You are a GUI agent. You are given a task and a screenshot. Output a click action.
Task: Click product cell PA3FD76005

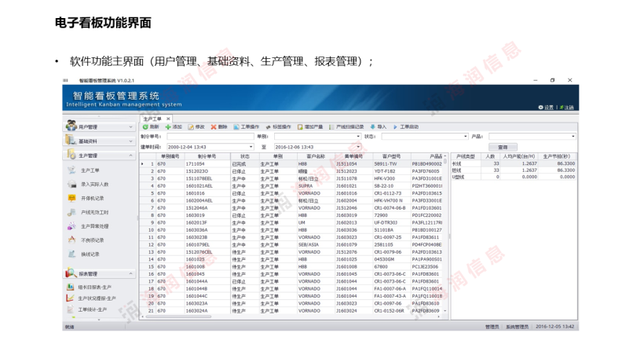click(x=426, y=171)
